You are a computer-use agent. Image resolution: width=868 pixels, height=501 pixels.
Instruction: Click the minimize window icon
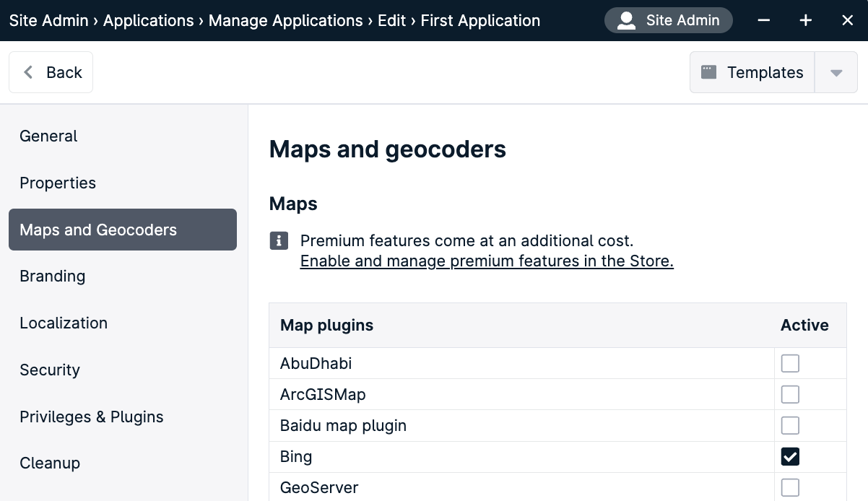[x=764, y=20]
